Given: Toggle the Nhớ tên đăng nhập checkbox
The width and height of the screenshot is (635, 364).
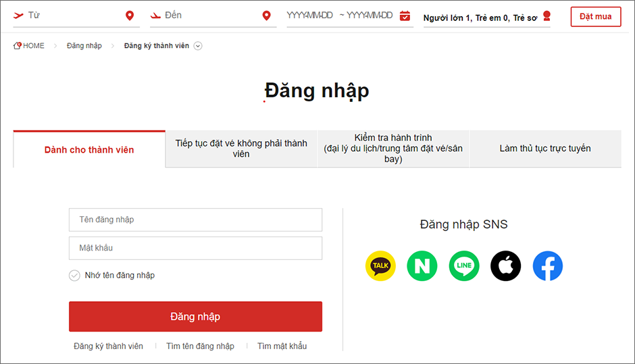Looking at the screenshot, I should [74, 276].
